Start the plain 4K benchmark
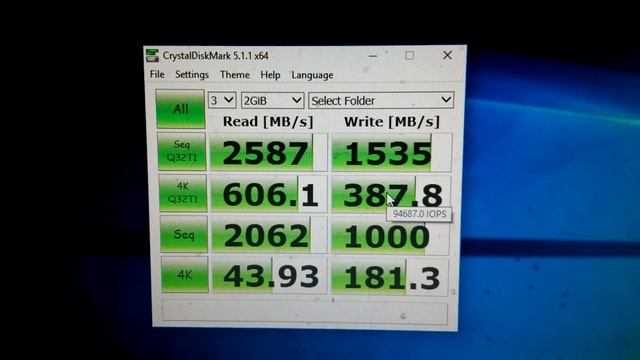The image size is (640, 360). [184, 275]
